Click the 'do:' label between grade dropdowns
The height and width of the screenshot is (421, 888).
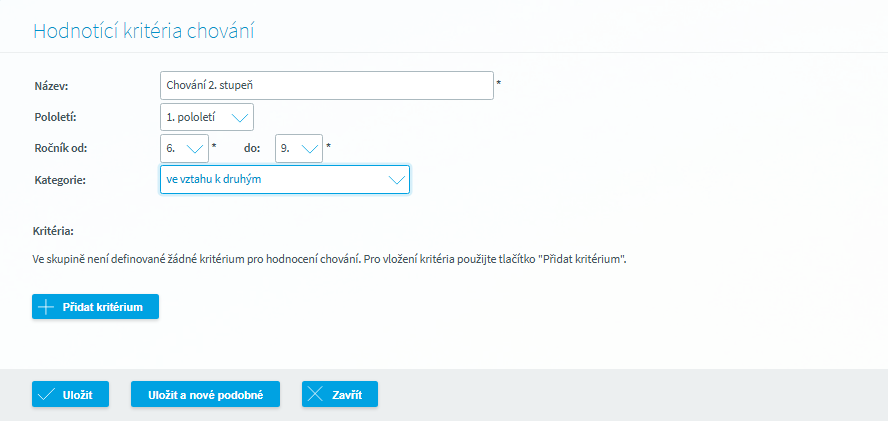[252, 148]
